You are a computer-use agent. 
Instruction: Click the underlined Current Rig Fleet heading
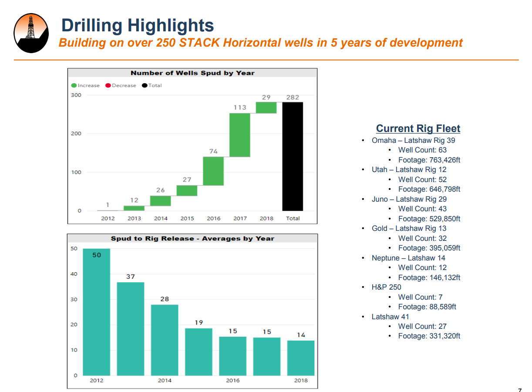418,128
